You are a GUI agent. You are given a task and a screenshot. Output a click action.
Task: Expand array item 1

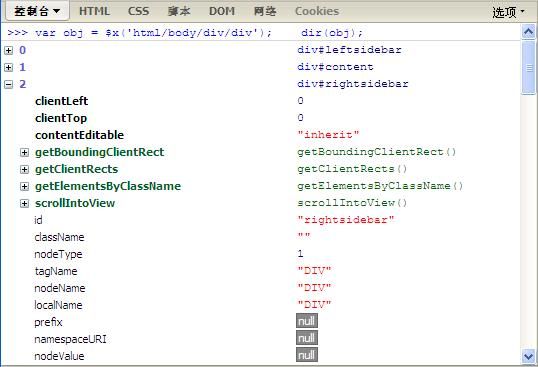9,67
